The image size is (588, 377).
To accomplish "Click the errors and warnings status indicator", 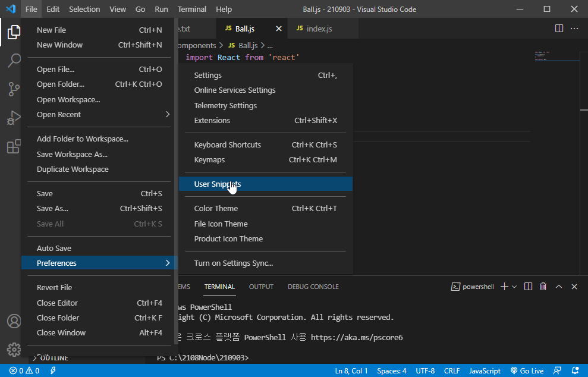I will 24,370.
